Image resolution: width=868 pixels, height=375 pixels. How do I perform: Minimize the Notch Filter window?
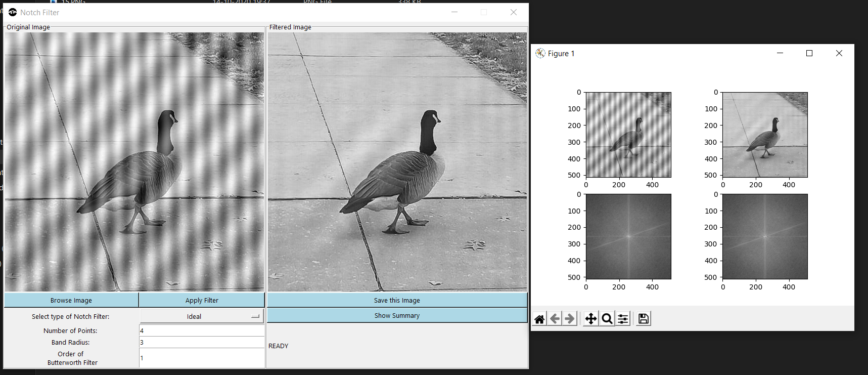454,12
